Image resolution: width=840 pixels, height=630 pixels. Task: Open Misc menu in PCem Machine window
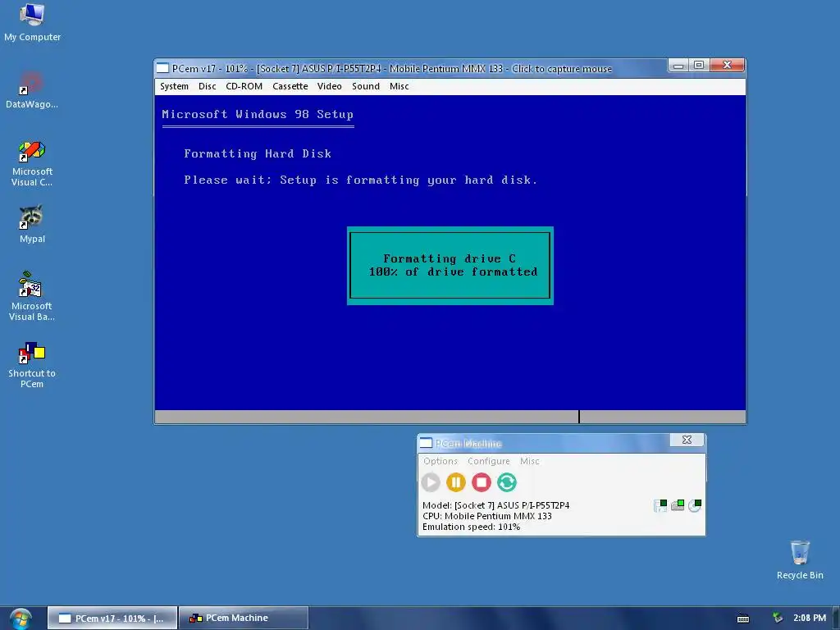point(529,461)
